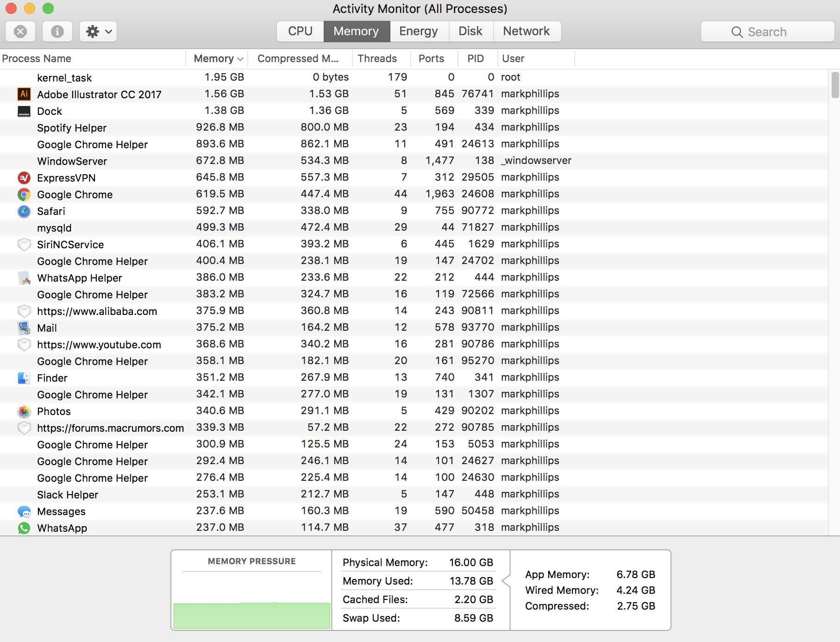Select the Photos pinwheel icon
The image size is (840, 642).
pyautogui.click(x=24, y=411)
